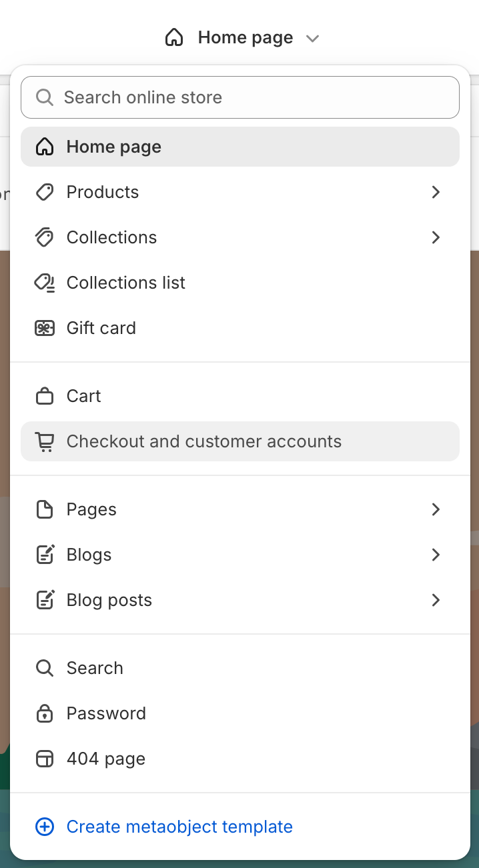479x868 pixels.
Task: Click the house icon next to Home page entry
Action: point(45,147)
